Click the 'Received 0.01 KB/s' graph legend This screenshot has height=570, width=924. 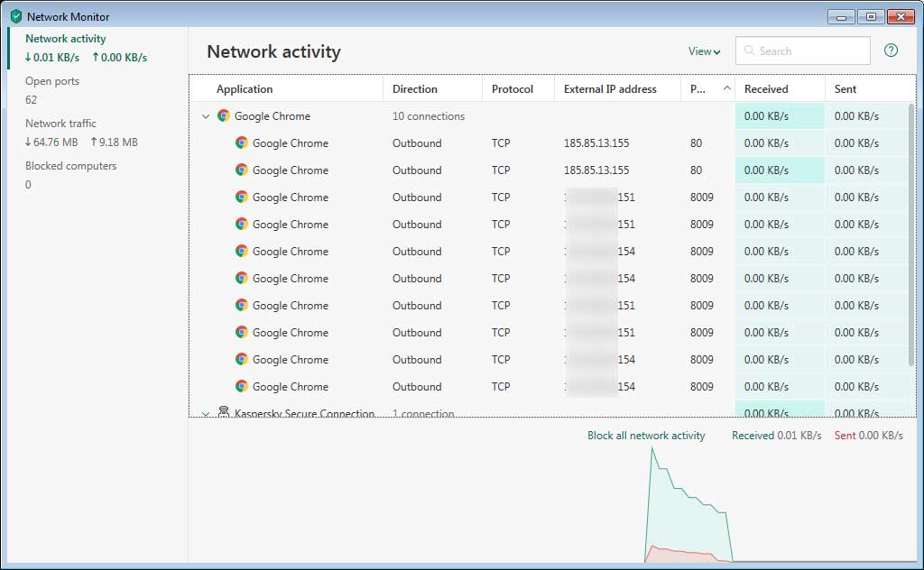(x=777, y=435)
